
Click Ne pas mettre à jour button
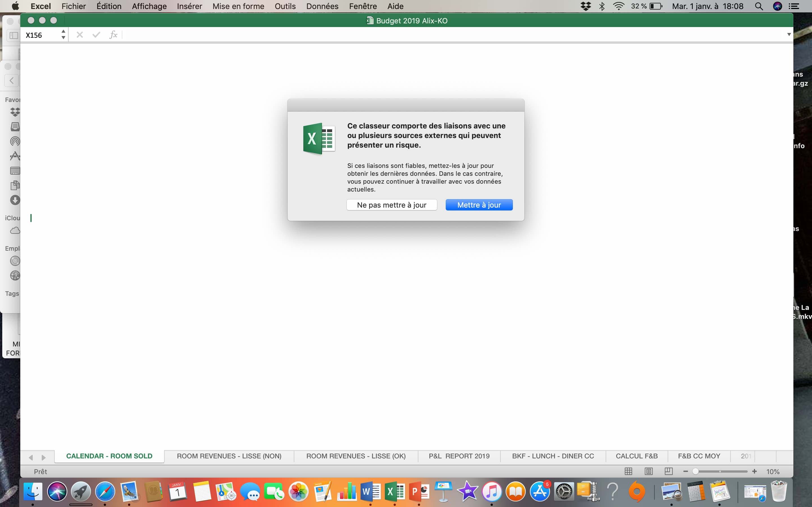click(x=392, y=205)
